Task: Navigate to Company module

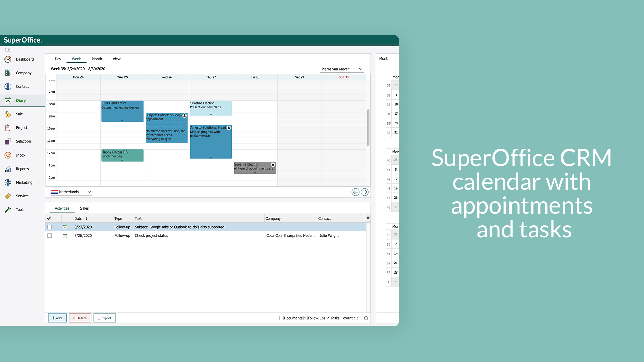Action: (x=22, y=73)
